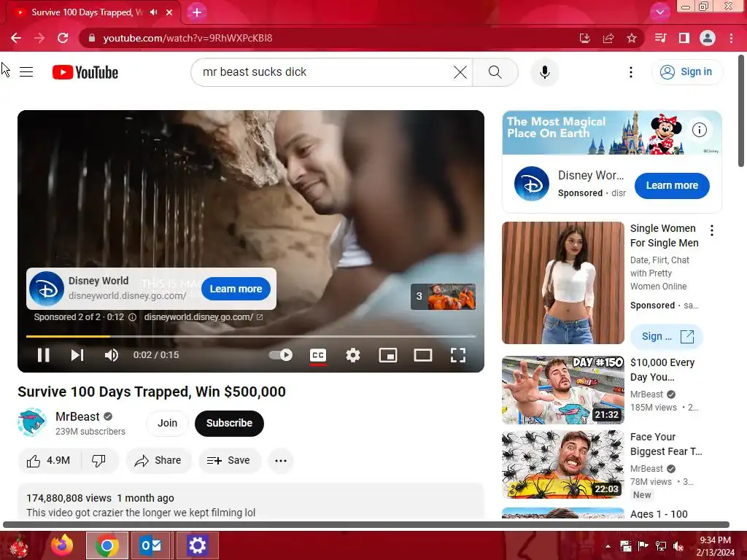This screenshot has width=747, height=560.
Task: Open $10,000 Every Day video thumbnail
Action: tap(562, 390)
